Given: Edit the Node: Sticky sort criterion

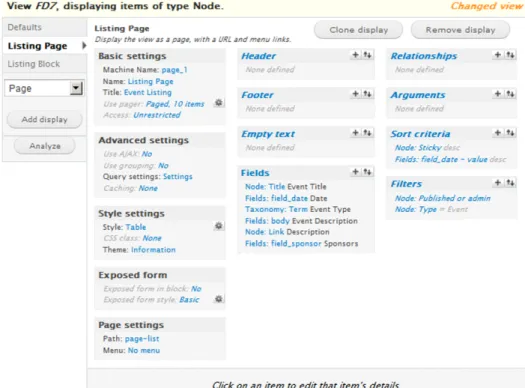Looking at the screenshot, I should click(x=418, y=148).
